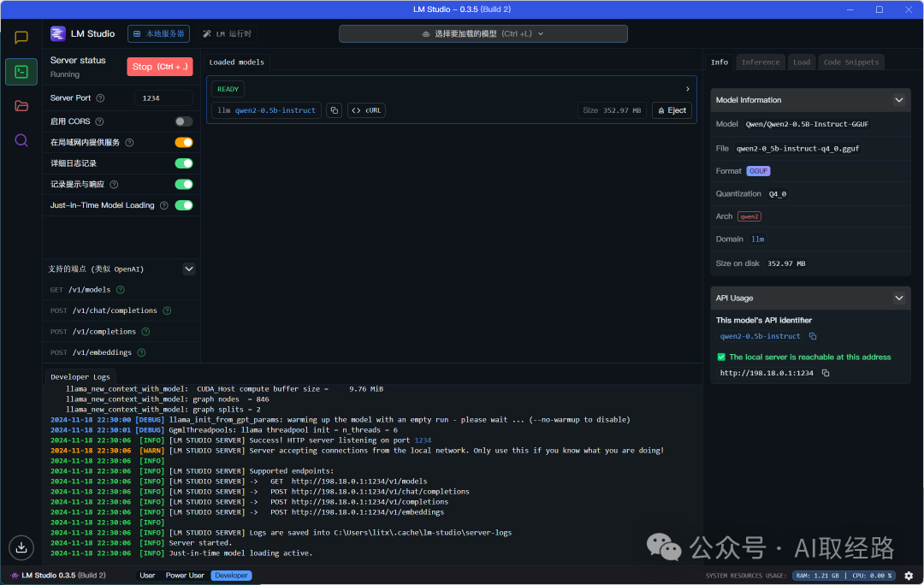Image resolution: width=924 pixels, height=585 pixels.
Task: Collapse the API Usage section
Action: pyautogui.click(x=899, y=298)
